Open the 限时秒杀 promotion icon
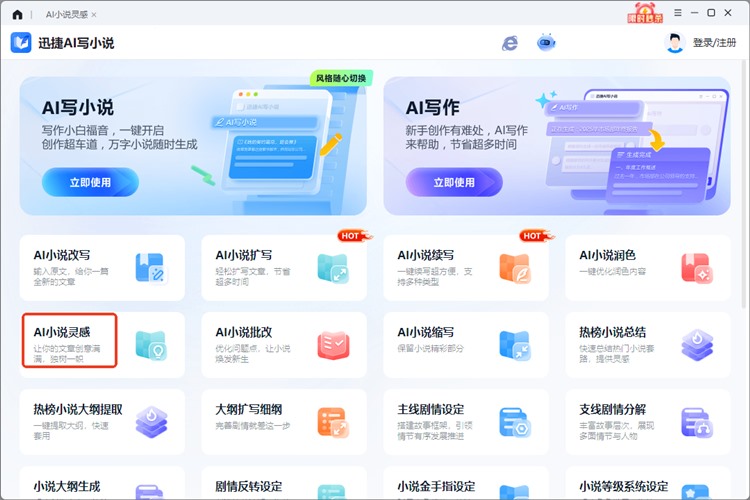 pyautogui.click(x=645, y=13)
